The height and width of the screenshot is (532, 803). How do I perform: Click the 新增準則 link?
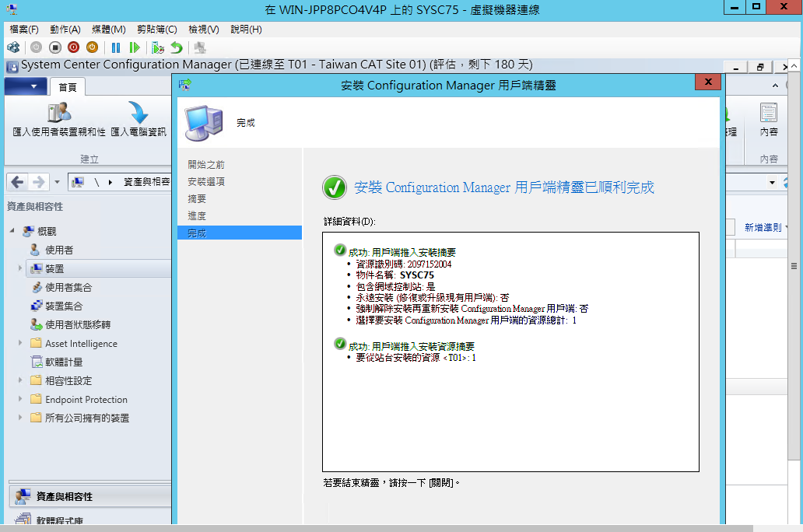[x=763, y=227]
